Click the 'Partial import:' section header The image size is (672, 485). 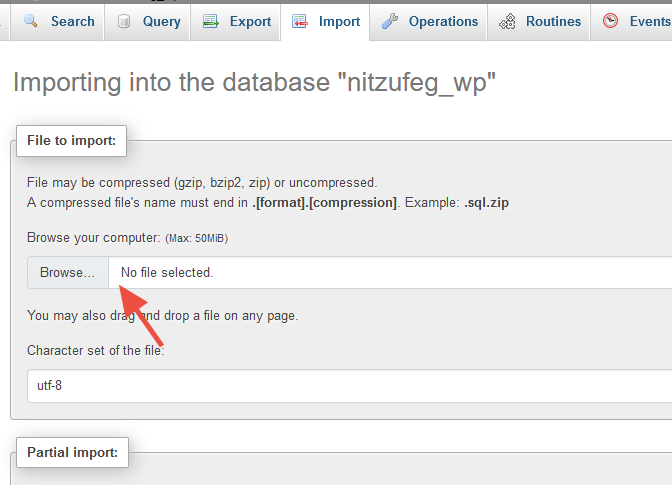[72, 453]
